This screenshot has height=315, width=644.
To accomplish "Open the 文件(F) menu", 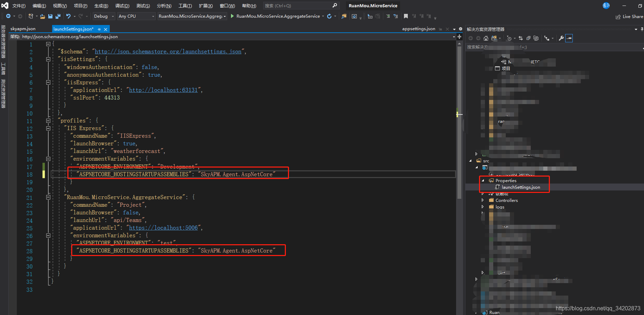I will coord(19,6).
